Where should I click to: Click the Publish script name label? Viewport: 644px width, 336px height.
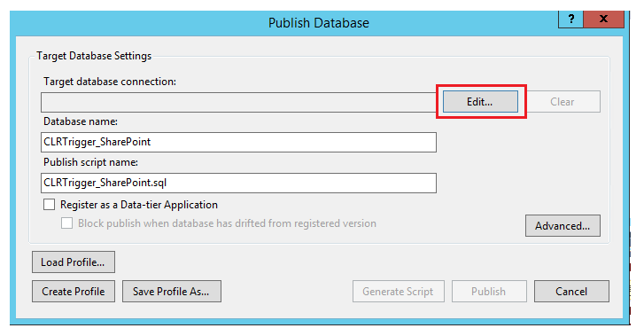(90, 162)
